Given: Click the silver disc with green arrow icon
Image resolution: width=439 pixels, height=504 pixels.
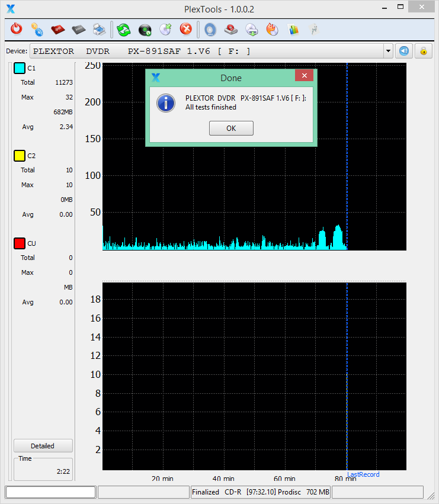Looking at the screenshot, I should coord(165,30).
